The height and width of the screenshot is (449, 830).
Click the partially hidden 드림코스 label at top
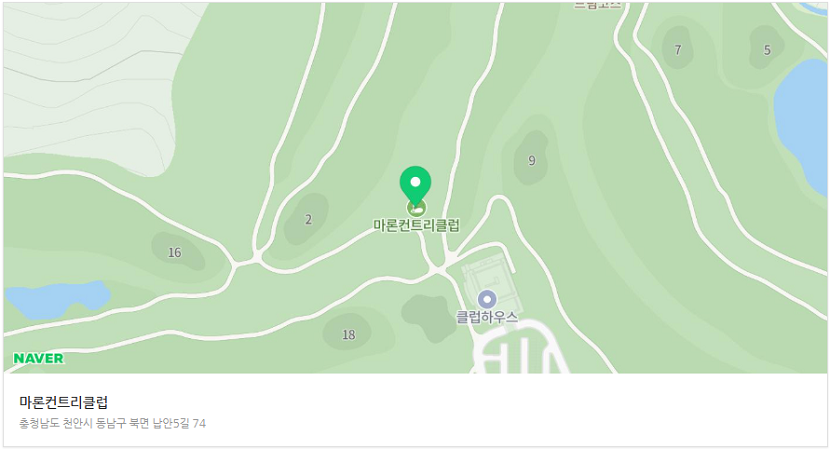[598, 5]
